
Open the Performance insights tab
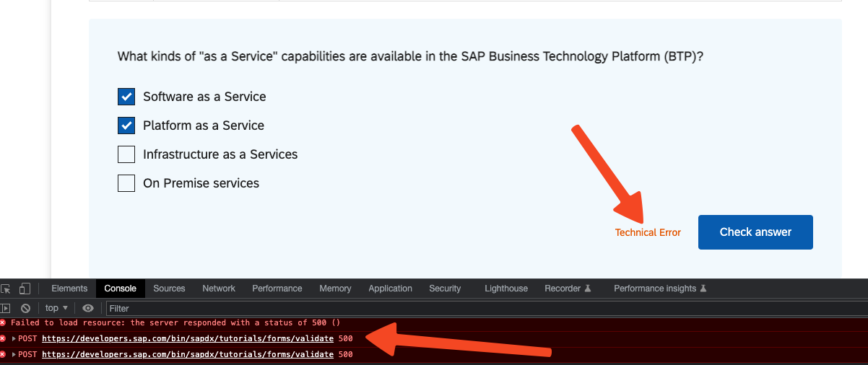(x=660, y=289)
